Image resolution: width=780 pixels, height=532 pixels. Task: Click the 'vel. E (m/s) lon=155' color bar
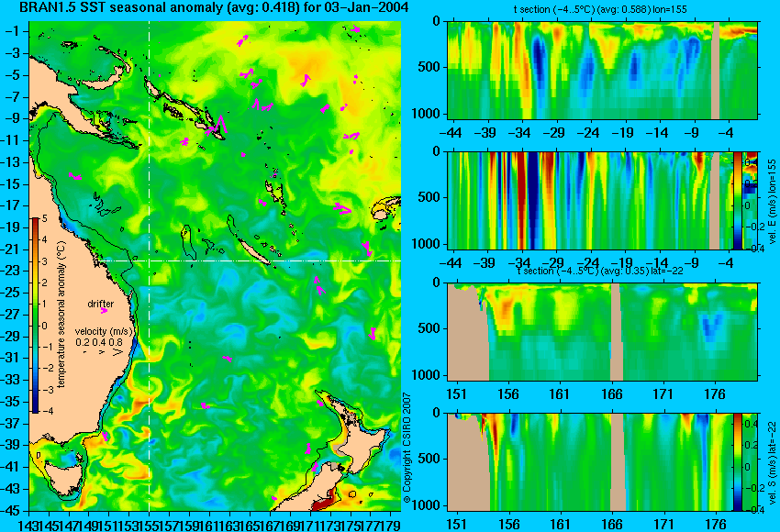pyautogui.click(x=738, y=200)
